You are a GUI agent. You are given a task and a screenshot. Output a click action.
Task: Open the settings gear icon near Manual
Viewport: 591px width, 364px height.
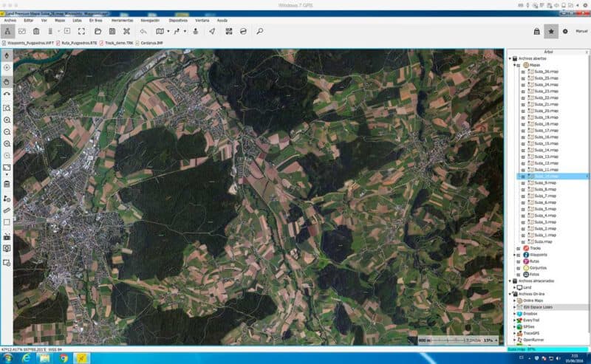(x=565, y=31)
